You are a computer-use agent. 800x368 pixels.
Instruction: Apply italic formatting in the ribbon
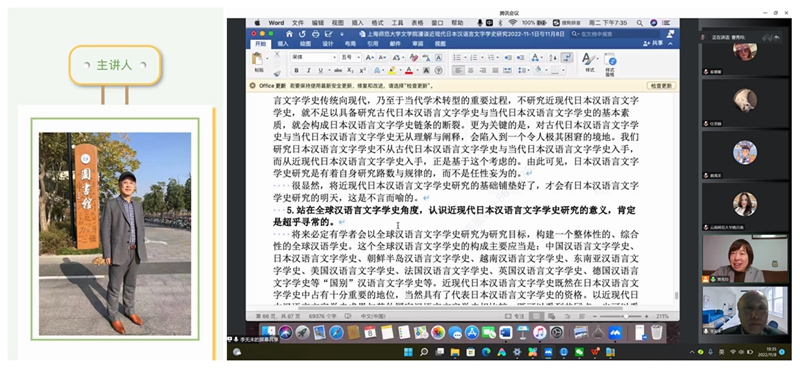(309, 70)
